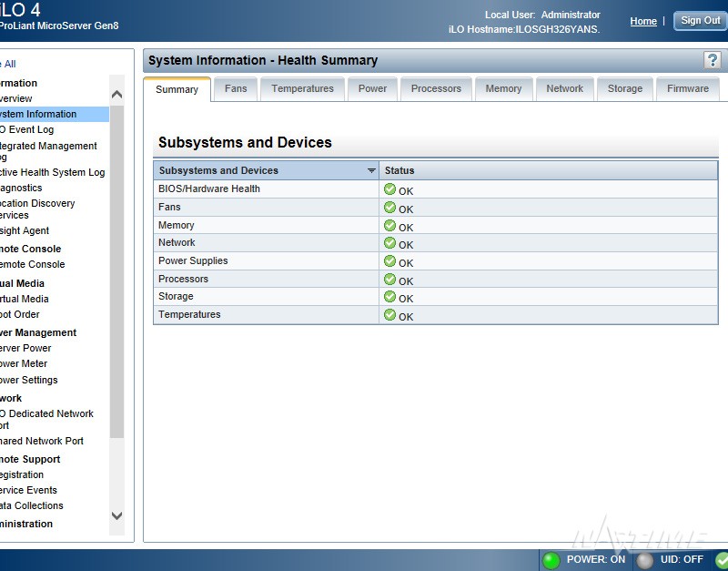Click the Remote Support section heading
This screenshot has width=728, height=571.
(30, 459)
